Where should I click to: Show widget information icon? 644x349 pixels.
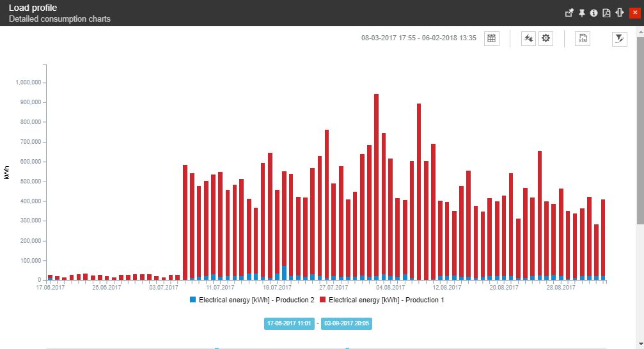click(x=593, y=13)
